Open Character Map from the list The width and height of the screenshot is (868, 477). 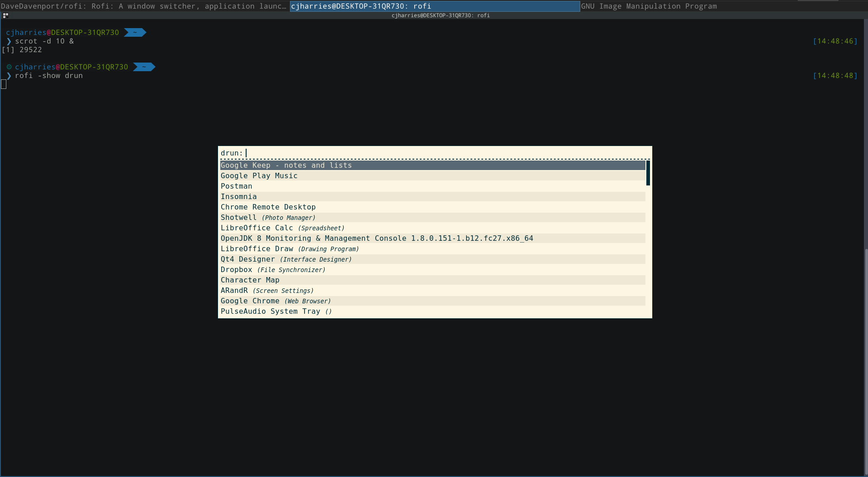(x=433, y=280)
